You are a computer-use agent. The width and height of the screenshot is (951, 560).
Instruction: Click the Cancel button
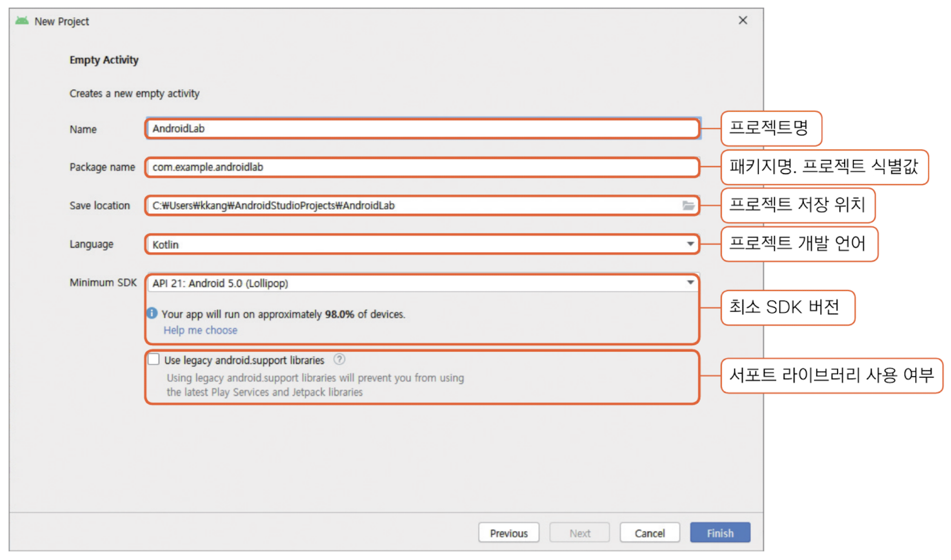pos(650,533)
